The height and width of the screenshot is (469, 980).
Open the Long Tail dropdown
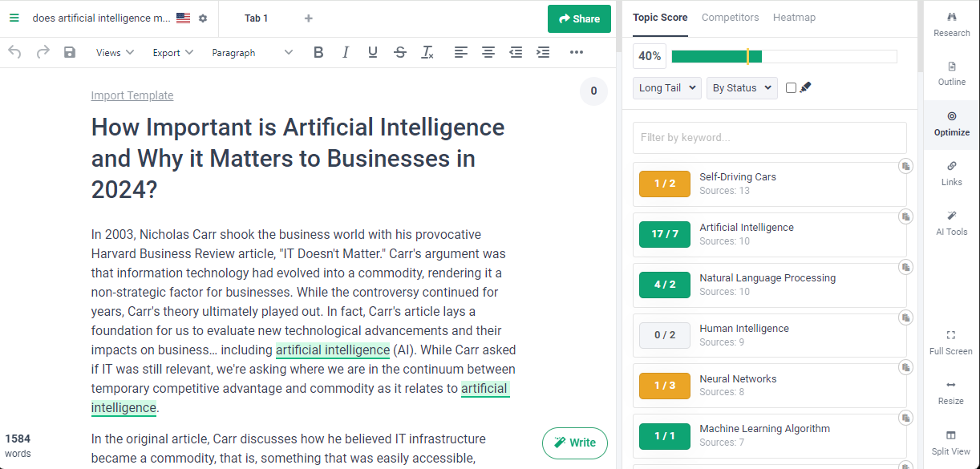[x=667, y=88]
